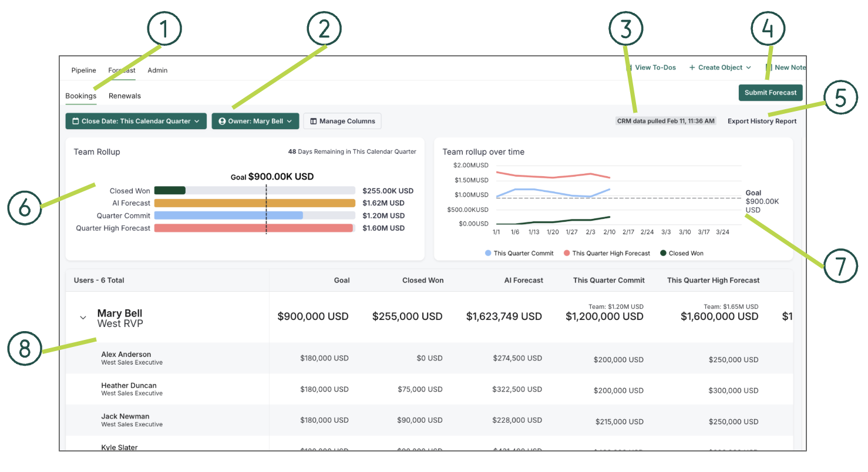Open the Close Date: This Calendar Quarter filter
The image size is (868, 472).
coord(136,121)
